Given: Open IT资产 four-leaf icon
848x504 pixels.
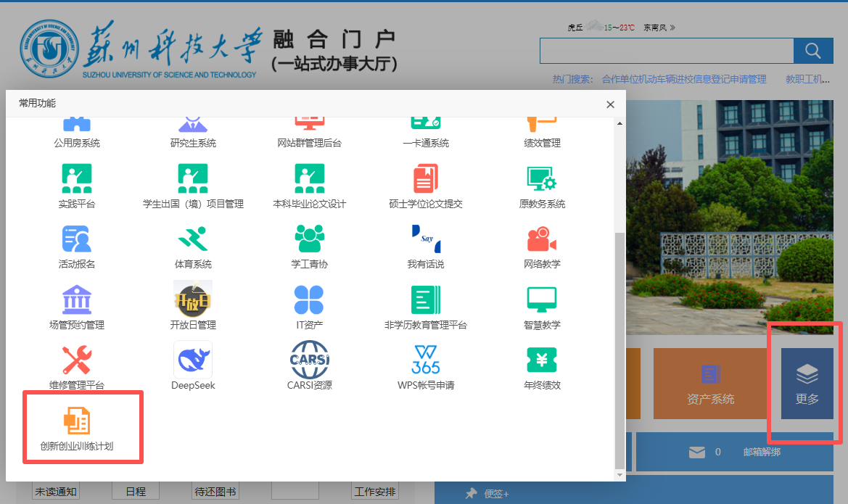Looking at the screenshot, I should 310,299.
